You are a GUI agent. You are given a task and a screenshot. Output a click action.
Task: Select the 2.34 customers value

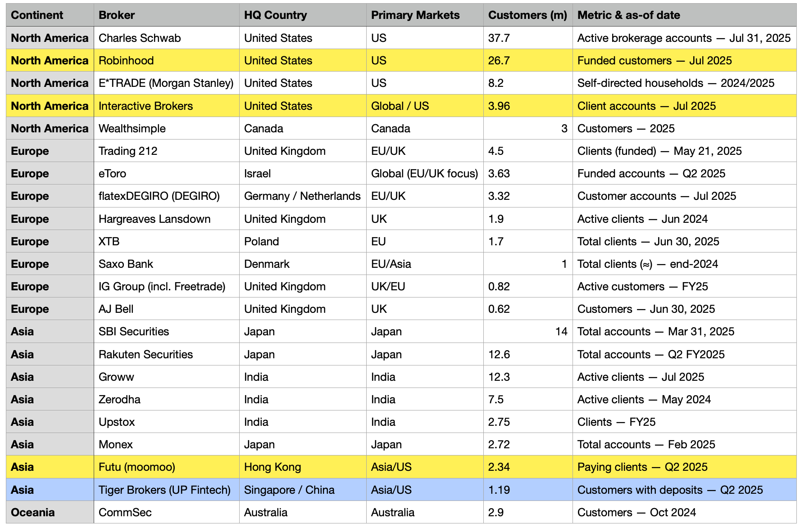pyautogui.click(x=528, y=467)
